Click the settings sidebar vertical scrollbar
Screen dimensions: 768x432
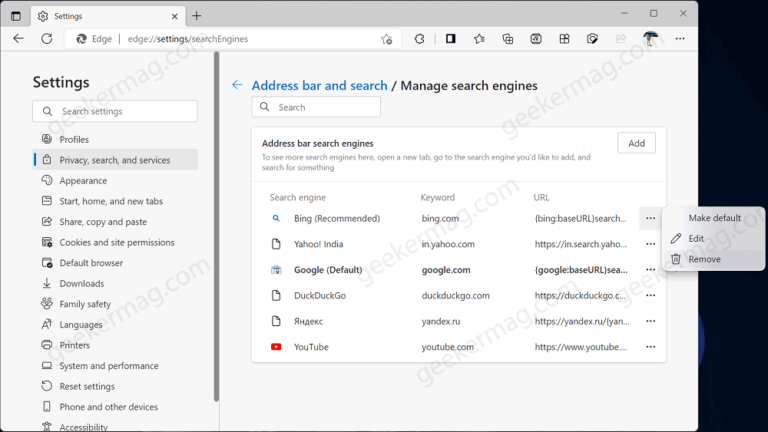coord(216,227)
